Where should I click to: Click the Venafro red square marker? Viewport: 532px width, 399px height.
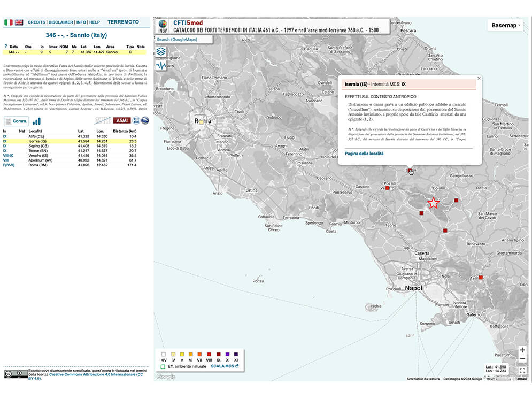[388, 188]
